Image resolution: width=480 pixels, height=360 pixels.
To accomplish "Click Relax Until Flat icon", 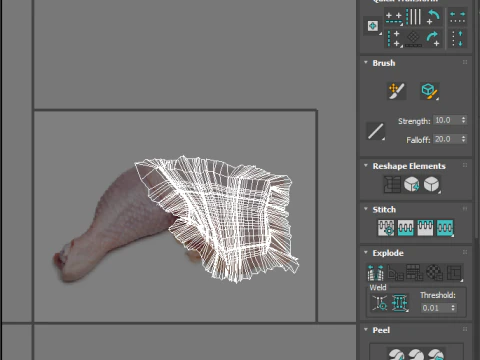I will (412, 184).
